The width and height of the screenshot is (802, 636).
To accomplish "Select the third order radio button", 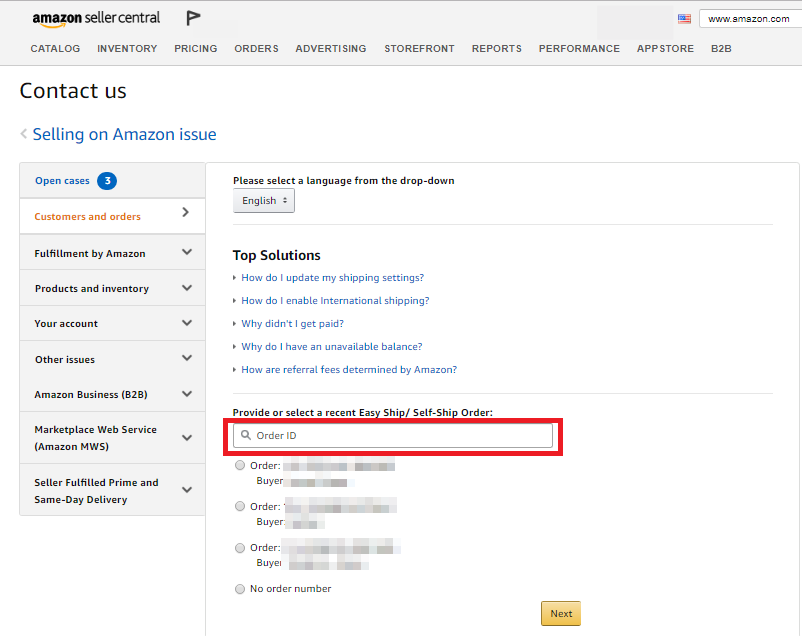I will 240,547.
